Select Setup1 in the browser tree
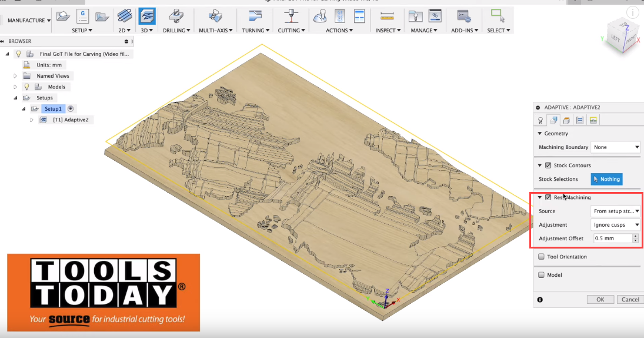Viewport: 644px width, 338px height. pyautogui.click(x=53, y=108)
